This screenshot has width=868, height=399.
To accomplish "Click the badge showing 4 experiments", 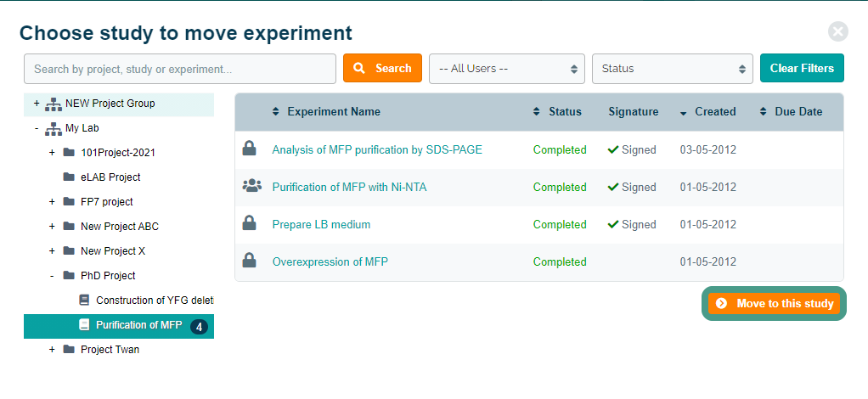I will tap(199, 326).
